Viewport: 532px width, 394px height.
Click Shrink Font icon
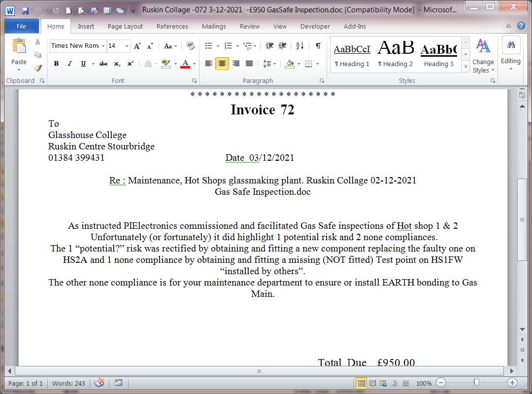[x=150, y=46]
